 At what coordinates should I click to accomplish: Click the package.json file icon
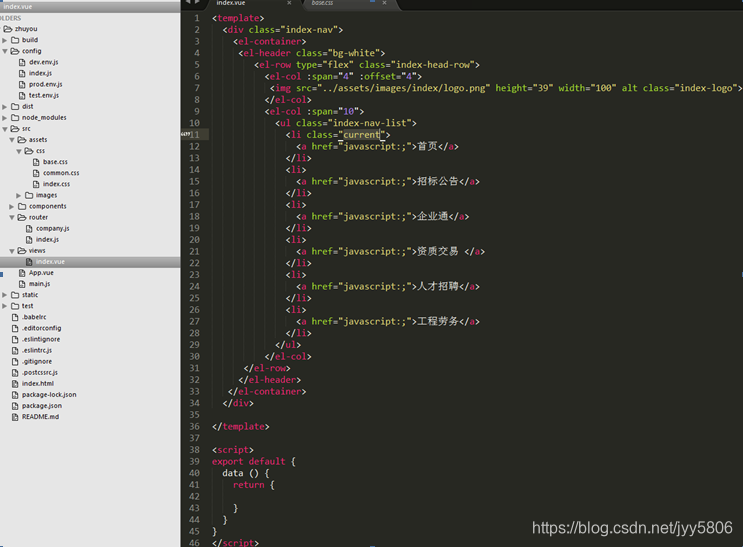pyautogui.click(x=15, y=406)
